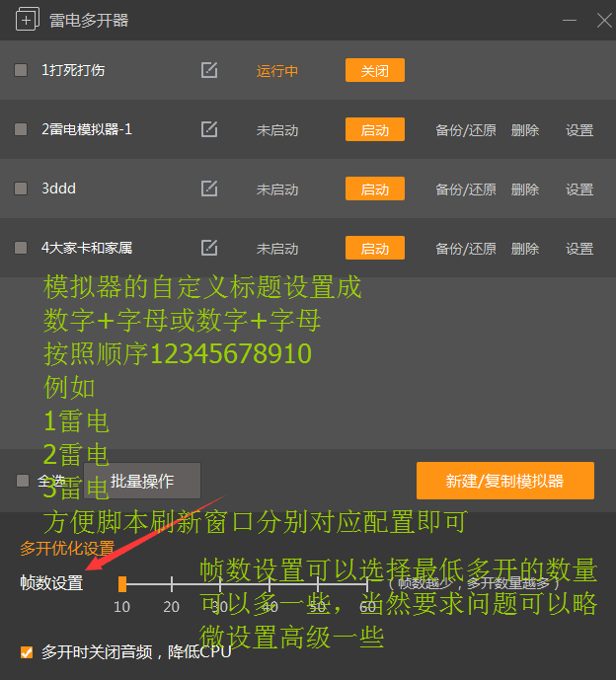The height and width of the screenshot is (680, 616).
Task: Click 未启动 status of 2雷电模拟器-1
Action: (277, 130)
